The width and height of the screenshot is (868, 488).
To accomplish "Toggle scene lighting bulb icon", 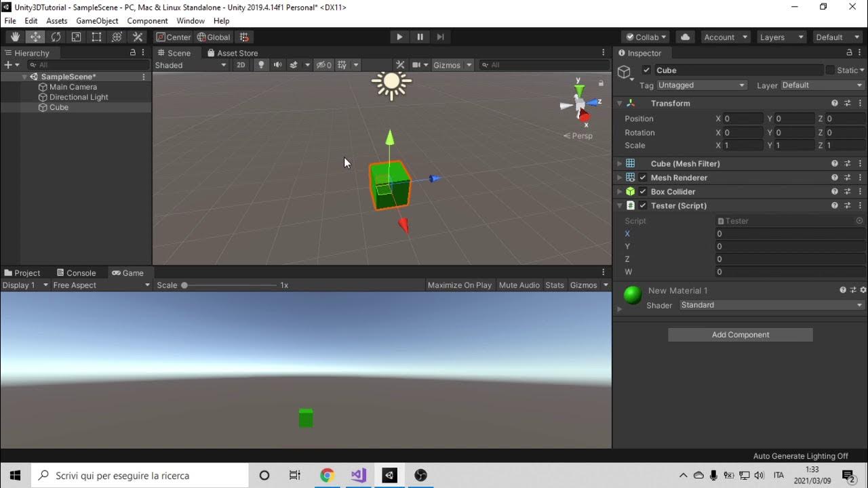I will point(261,65).
